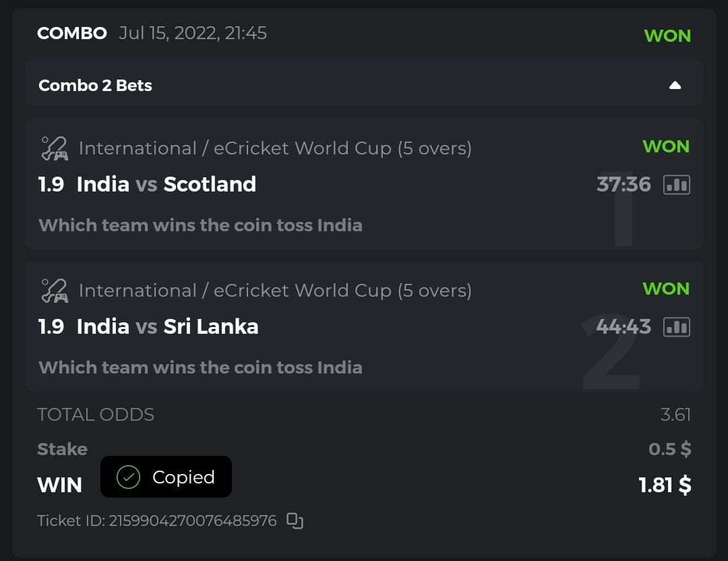Click the first bet's league name
This screenshot has width=728, height=561.
[275, 148]
